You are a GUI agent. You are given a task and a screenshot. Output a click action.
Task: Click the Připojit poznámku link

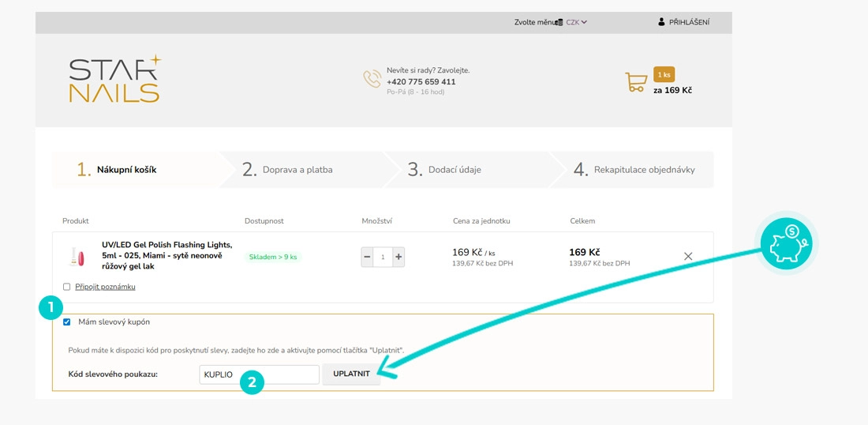tap(105, 287)
